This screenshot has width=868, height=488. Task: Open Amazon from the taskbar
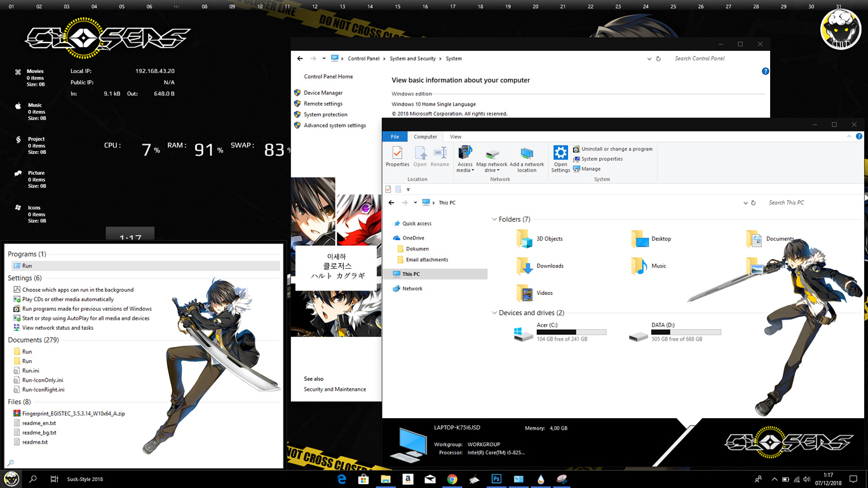point(408,479)
